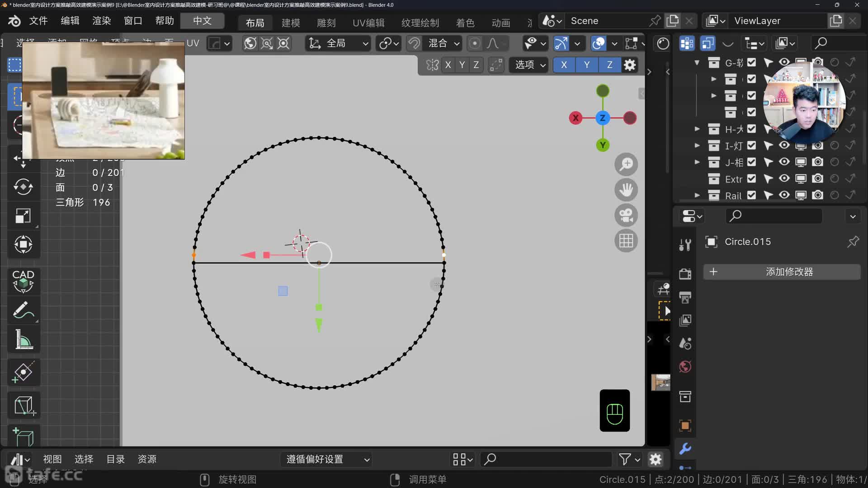
Task: Hide the Rail collection with eye icon
Action: (x=784, y=195)
